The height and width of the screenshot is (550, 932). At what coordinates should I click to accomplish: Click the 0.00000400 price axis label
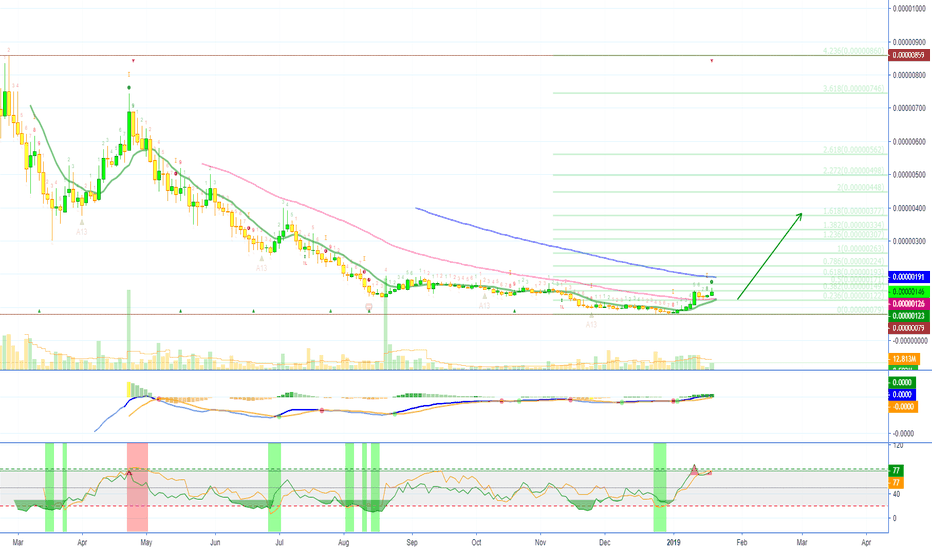coord(909,208)
